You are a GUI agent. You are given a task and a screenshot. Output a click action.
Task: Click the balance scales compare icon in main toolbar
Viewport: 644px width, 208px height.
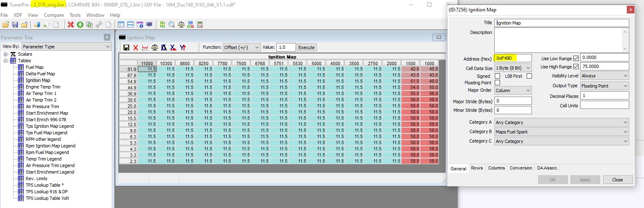[181, 25]
